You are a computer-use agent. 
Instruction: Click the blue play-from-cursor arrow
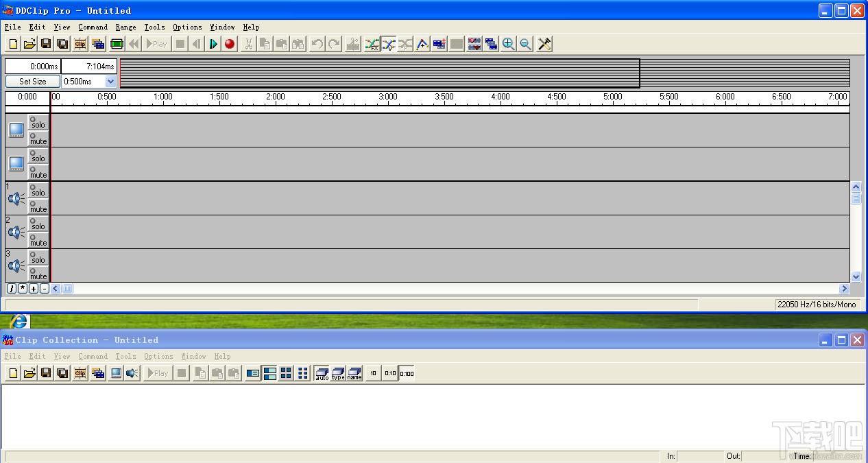point(213,44)
